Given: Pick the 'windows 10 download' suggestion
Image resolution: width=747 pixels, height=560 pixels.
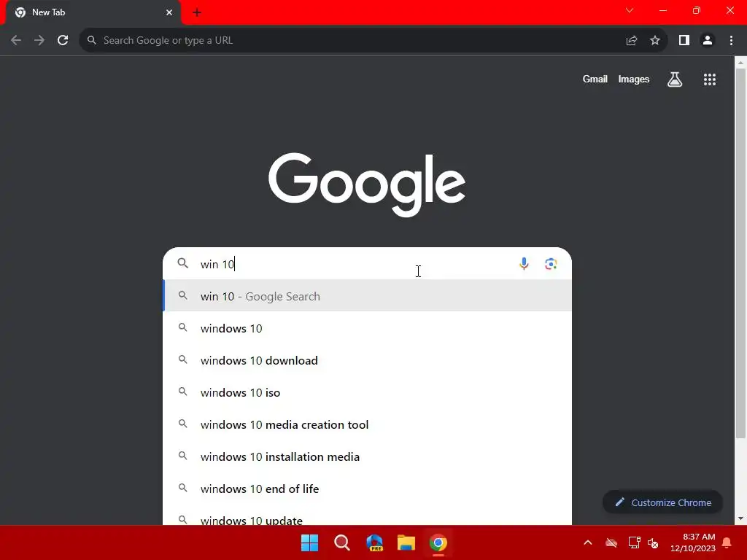Looking at the screenshot, I should pos(368,360).
